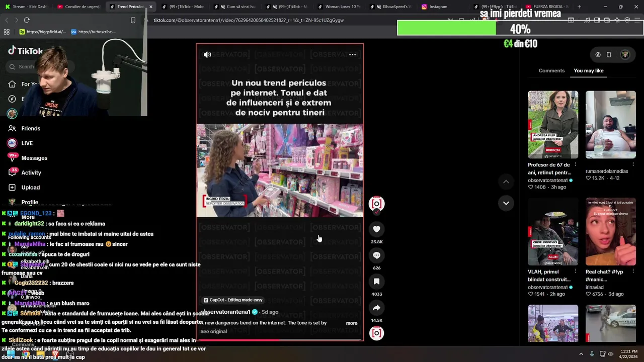Click the Messages paper-plane icon

12,158
